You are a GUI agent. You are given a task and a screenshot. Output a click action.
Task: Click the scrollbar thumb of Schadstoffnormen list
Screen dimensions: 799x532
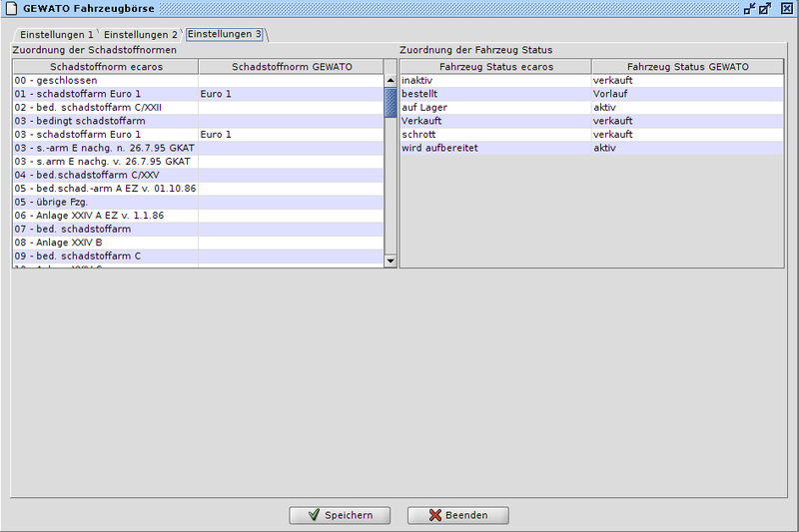(x=391, y=102)
